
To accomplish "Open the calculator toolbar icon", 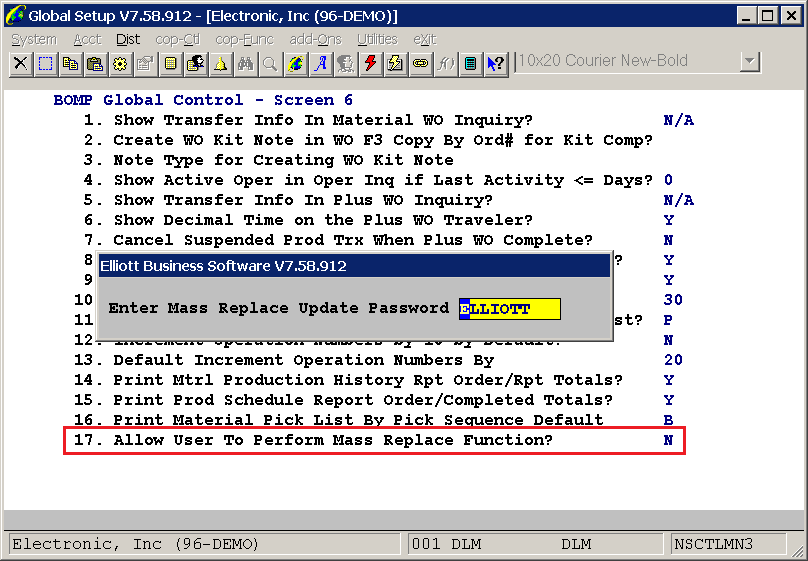I will (x=470, y=63).
